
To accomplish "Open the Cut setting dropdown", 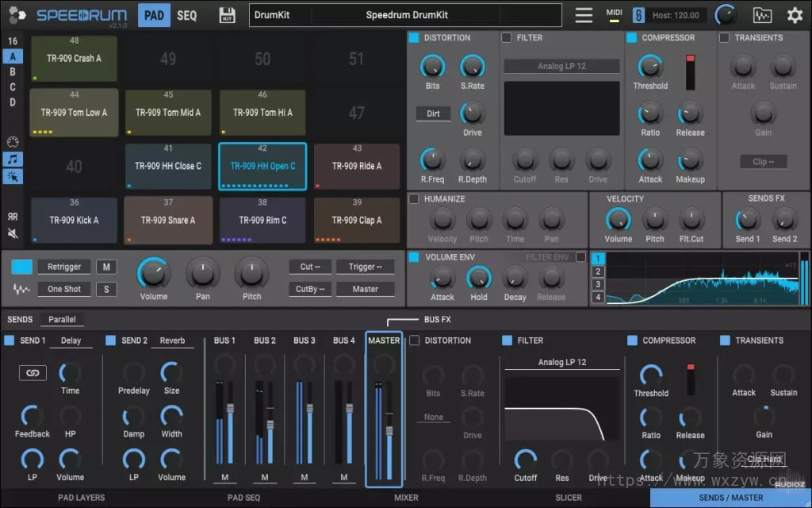I will (310, 267).
